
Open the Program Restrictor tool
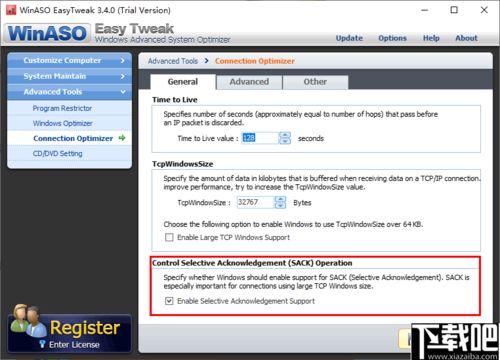pyautogui.click(x=62, y=108)
